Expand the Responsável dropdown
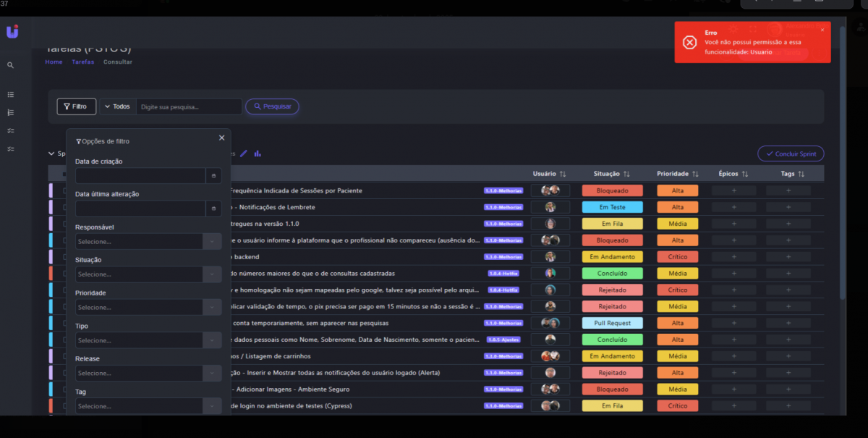This screenshot has width=868, height=438. pos(212,242)
